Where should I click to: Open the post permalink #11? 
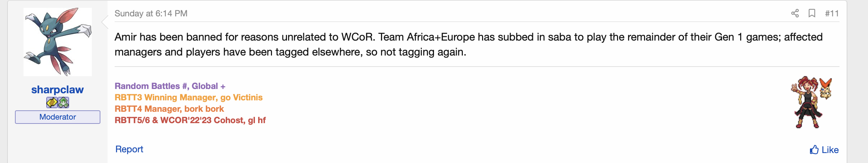[832, 14]
